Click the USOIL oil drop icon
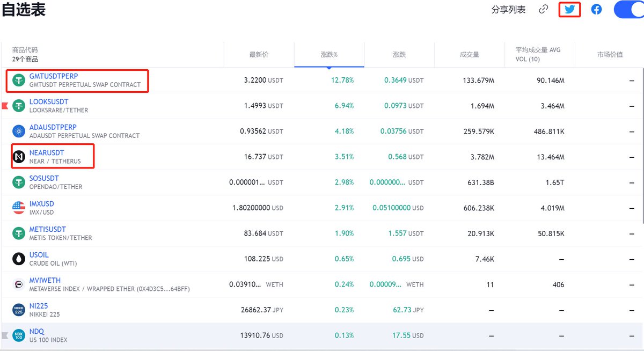Image resolution: width=644 pixels, height=351 pixels. [x=19, y=259]
